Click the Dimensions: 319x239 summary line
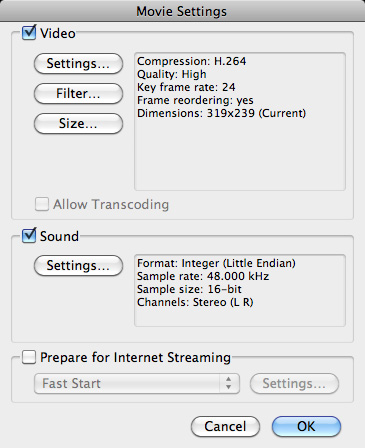 tap(221, 113)
